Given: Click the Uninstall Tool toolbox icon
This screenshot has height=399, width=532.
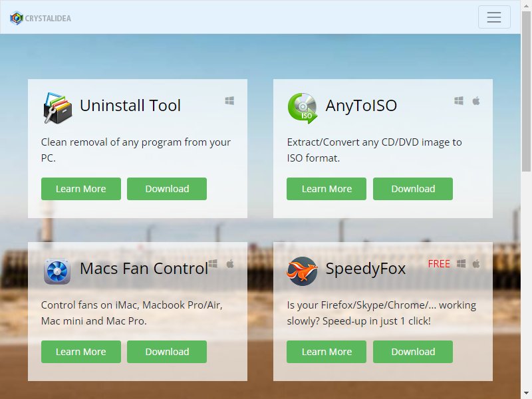Looking at the screenshot, I should [58, 108].
